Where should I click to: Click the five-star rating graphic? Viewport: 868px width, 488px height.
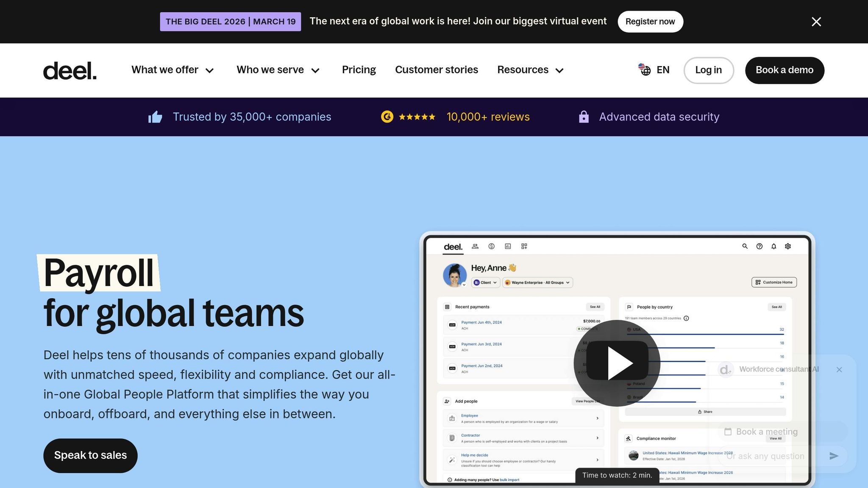[x=417, y=117]
